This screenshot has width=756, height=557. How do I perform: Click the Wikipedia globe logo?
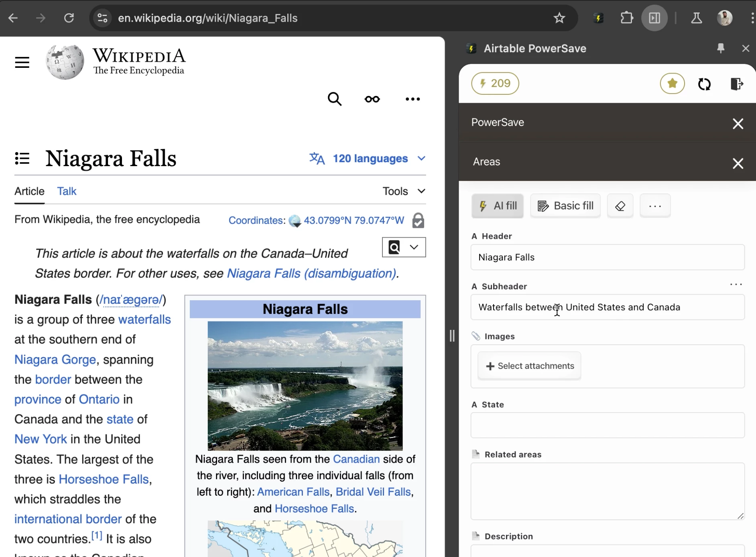pos(65,62)
